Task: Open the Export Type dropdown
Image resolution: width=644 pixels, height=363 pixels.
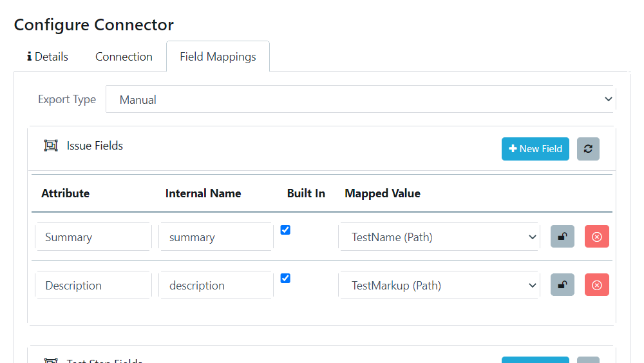Action: pyautogui.click(x=361, y=99)
